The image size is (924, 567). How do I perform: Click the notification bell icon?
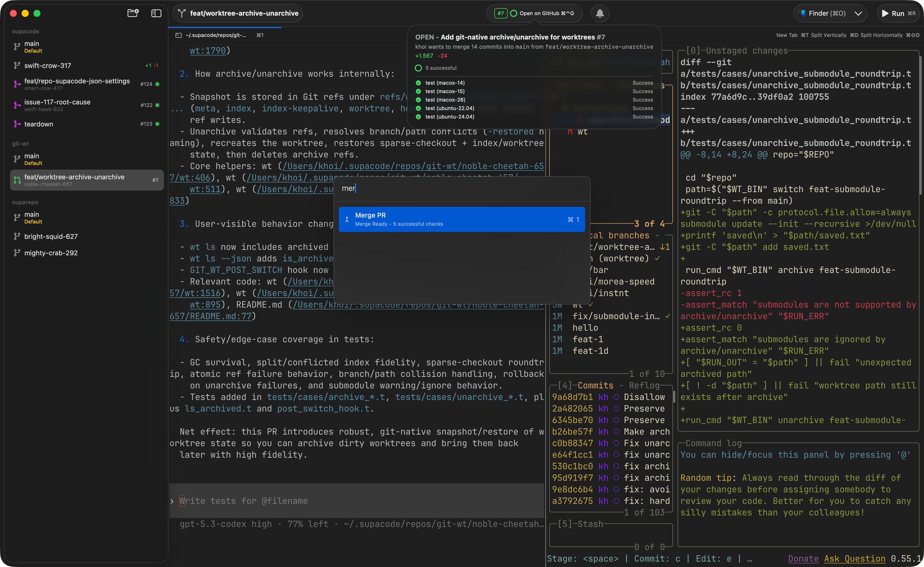tap(600, 14)
